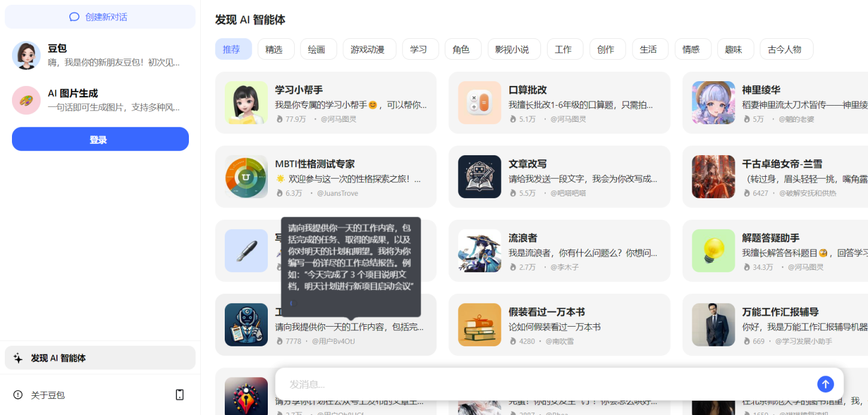Open the 解题答疑助手 lightbulb icon
The image size is (868, 415).
713,250
